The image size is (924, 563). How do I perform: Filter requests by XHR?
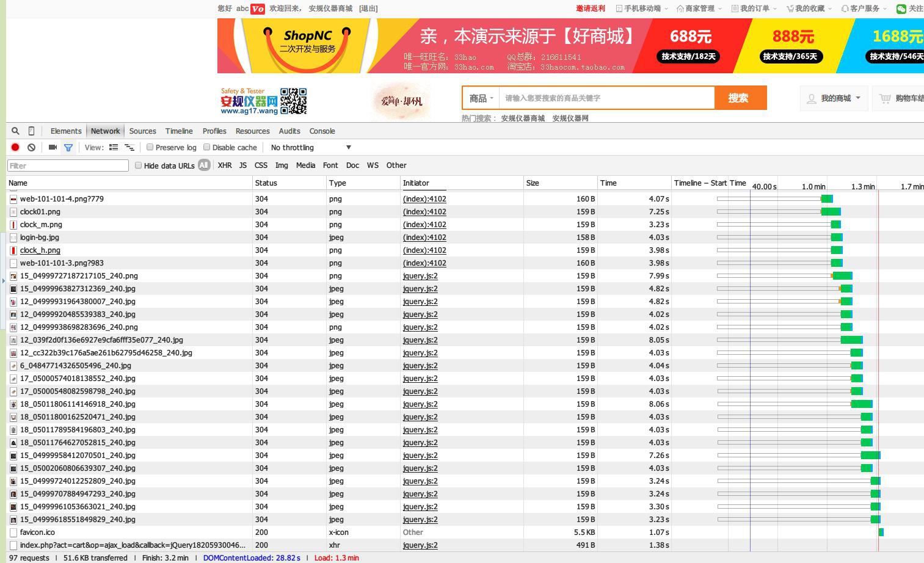pyautogui.click(x=225, y=165)
